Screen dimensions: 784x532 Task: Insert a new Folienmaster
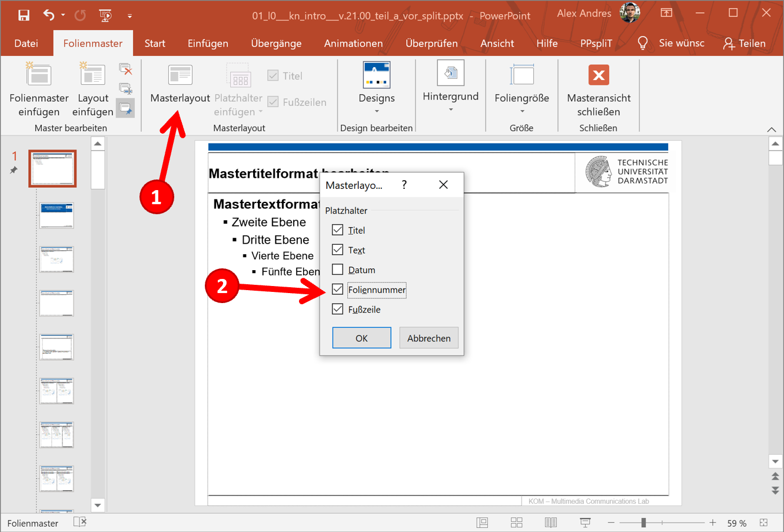pyautogui.click(x=39, y=88)
